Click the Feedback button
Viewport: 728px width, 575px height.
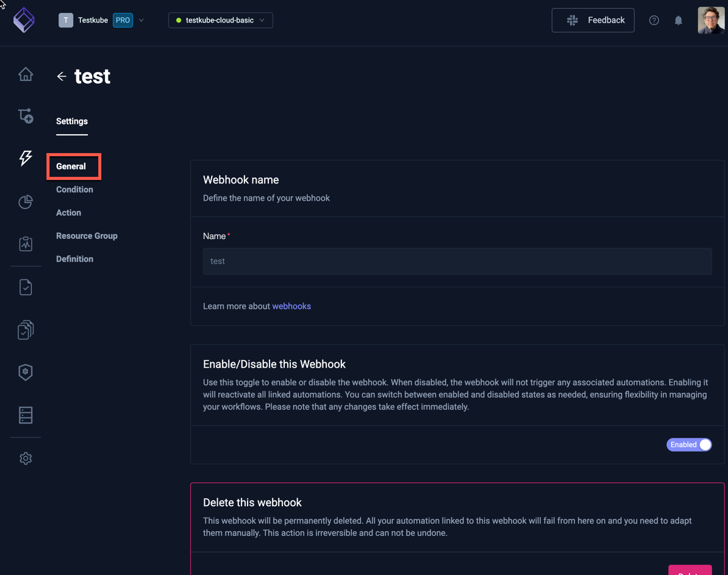[593, 20]
